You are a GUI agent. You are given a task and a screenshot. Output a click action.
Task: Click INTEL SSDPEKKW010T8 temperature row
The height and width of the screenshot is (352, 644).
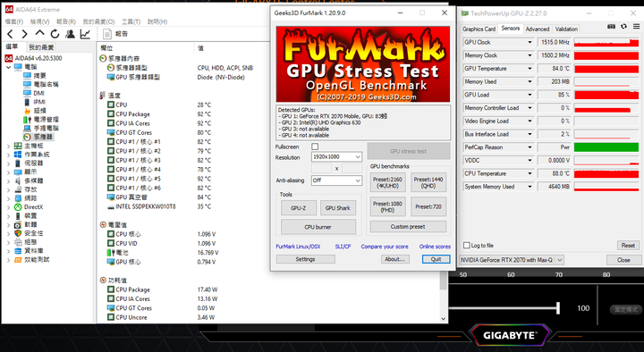click(160, 206)
